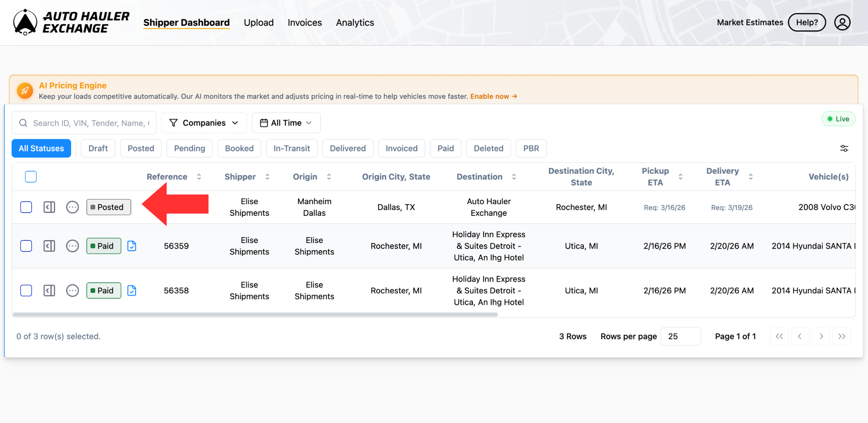This screenshot has height=423, width=868.
Task: Open more options for order 56359
Action: point(72,246)
